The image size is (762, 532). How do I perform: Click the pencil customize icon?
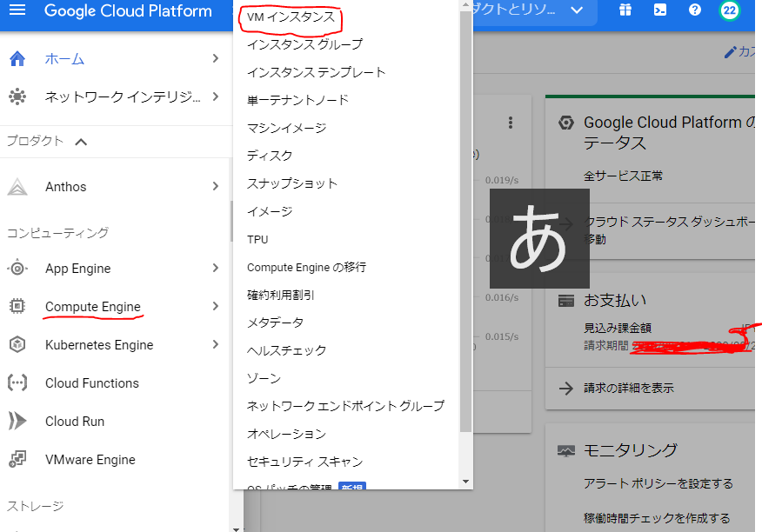click(x=730, y=52)
